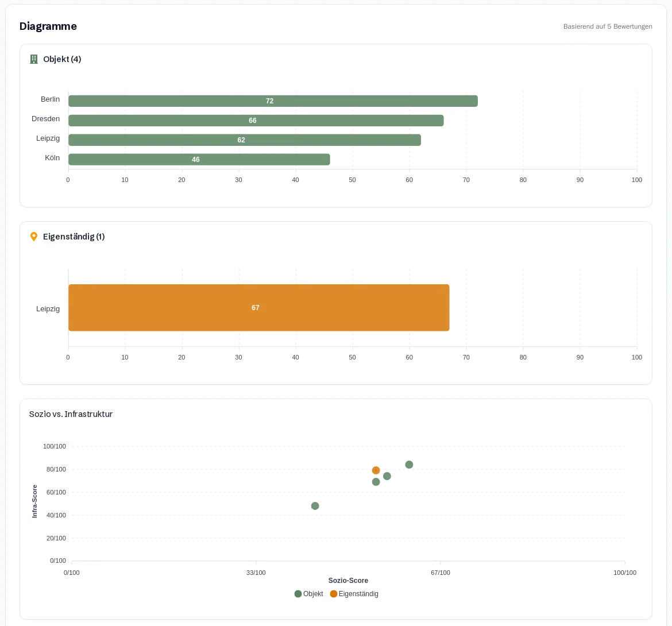Click the 40/100 tick label

(56, 516)
